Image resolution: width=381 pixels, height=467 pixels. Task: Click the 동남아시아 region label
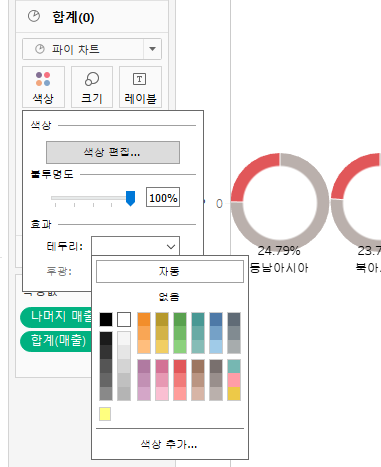click(279, 268)
